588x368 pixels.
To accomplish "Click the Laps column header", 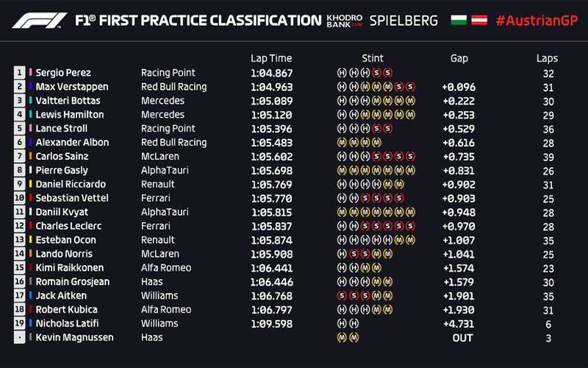I will (547, 58).
